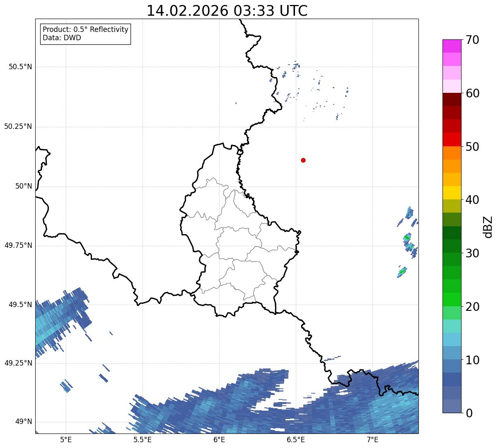
Task: Click the 'Product: 0.5° Reflectivity' legend text
Action: tap(85, 30)
